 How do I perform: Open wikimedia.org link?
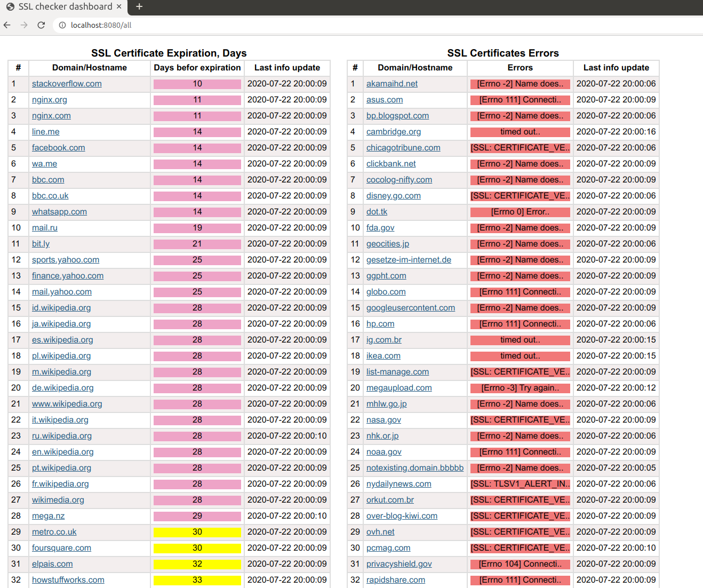58,500
